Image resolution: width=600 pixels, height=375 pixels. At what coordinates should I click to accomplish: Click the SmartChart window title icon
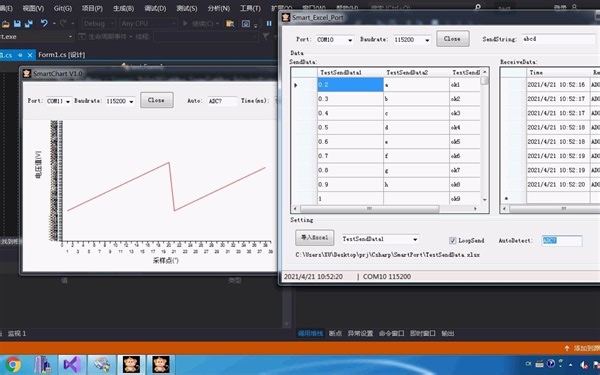coord(27,73)
